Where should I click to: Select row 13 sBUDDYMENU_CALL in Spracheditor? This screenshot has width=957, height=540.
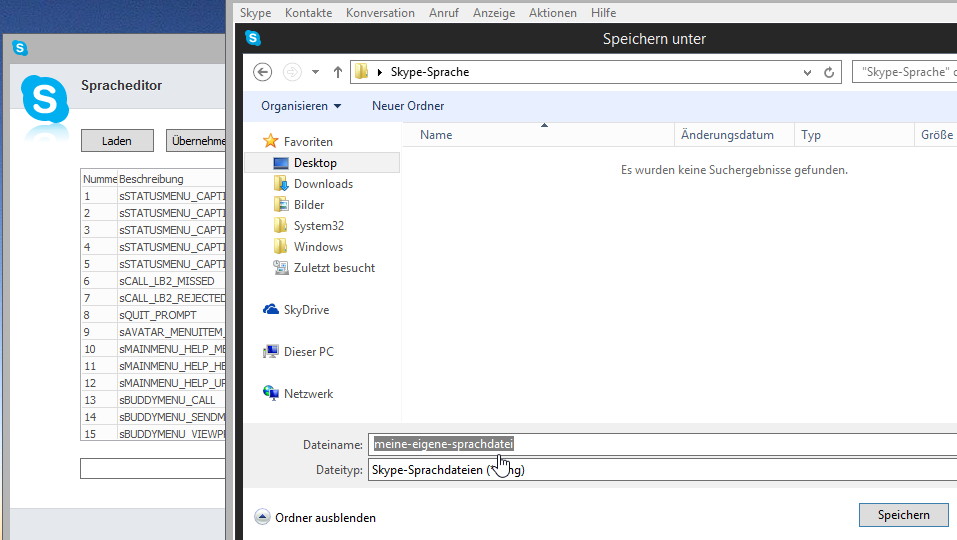(x=153, y=400)
